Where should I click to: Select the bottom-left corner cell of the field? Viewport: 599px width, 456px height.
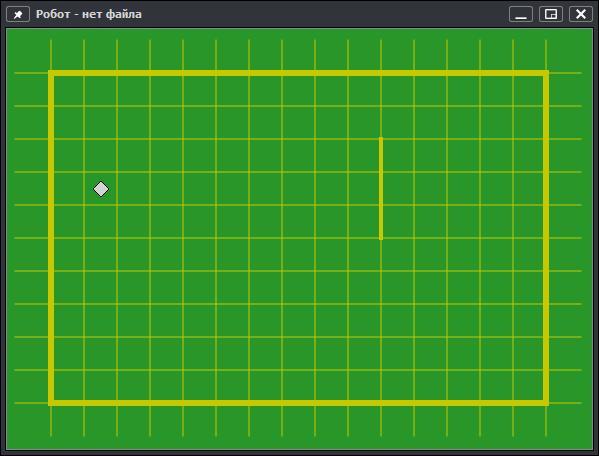68,386
